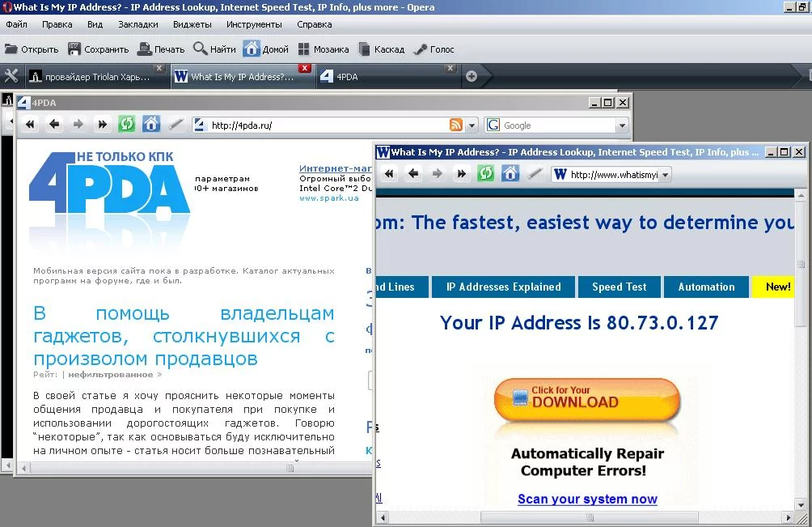The width and height of the screenshot is (812, 527).
Task: Open the Справка menu
Action: point(315,24)
